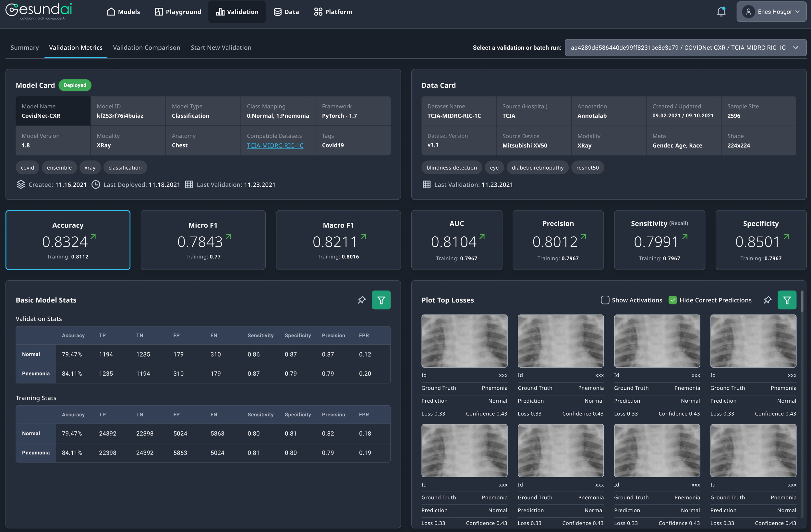The image size is (811, 532).
Task: Open the Start New Validation tab
Action: pos(221,48)
